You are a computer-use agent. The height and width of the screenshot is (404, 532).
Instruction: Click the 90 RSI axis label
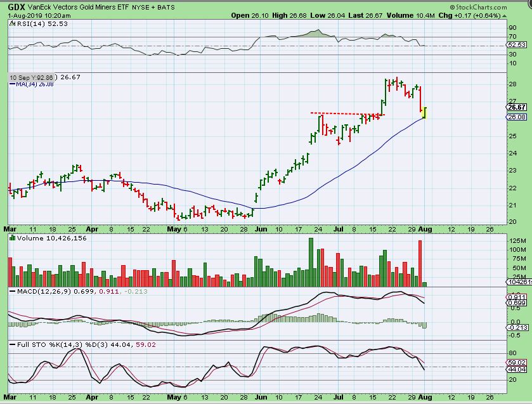(x=513, y=28)
